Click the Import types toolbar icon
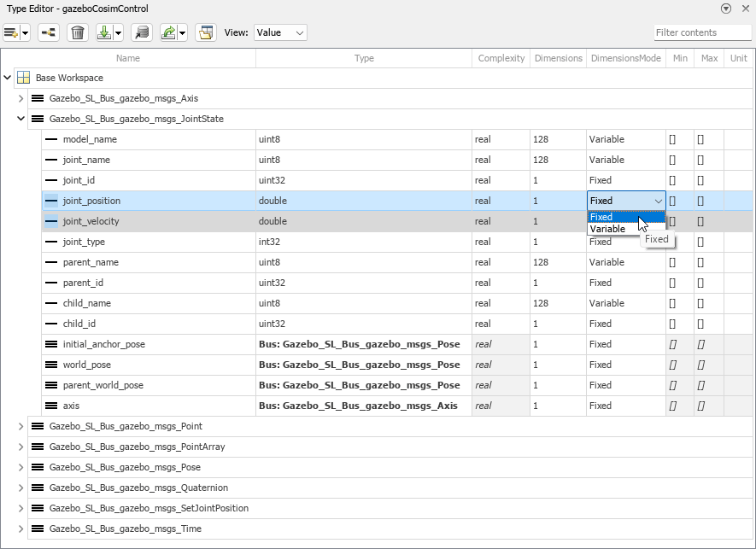The image size is (756, 549). (103, 32)
